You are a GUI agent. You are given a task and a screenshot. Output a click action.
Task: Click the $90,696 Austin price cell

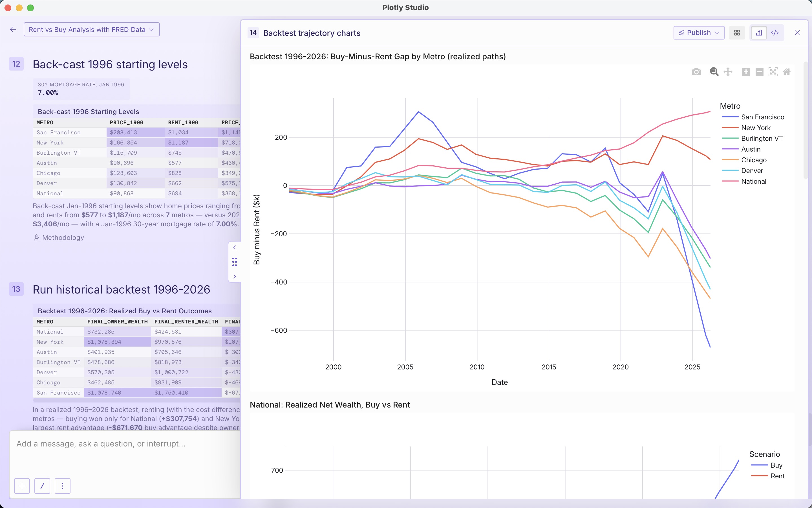click(136, 163)
